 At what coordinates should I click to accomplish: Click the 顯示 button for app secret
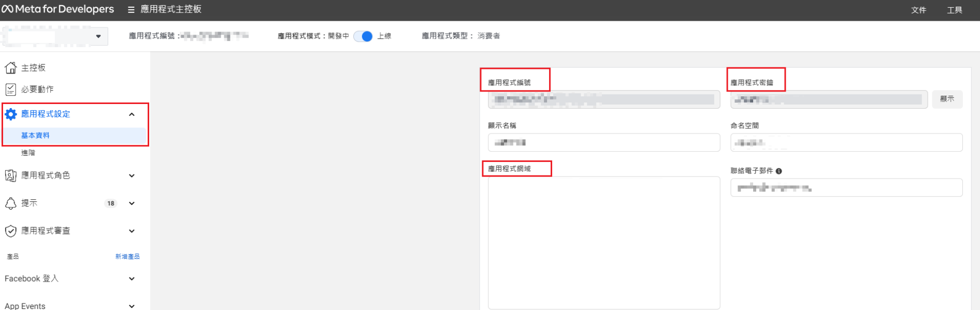coord(947,99)
